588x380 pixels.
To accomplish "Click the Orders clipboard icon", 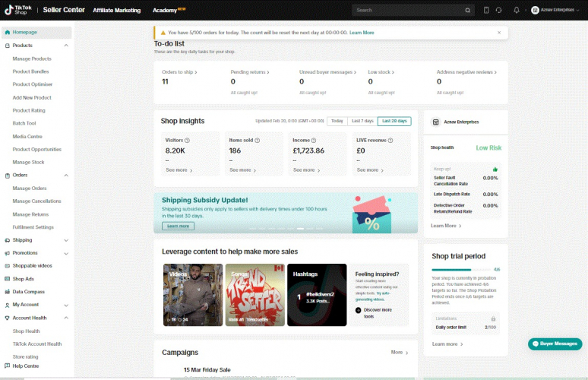I will [x=7, y=176].
